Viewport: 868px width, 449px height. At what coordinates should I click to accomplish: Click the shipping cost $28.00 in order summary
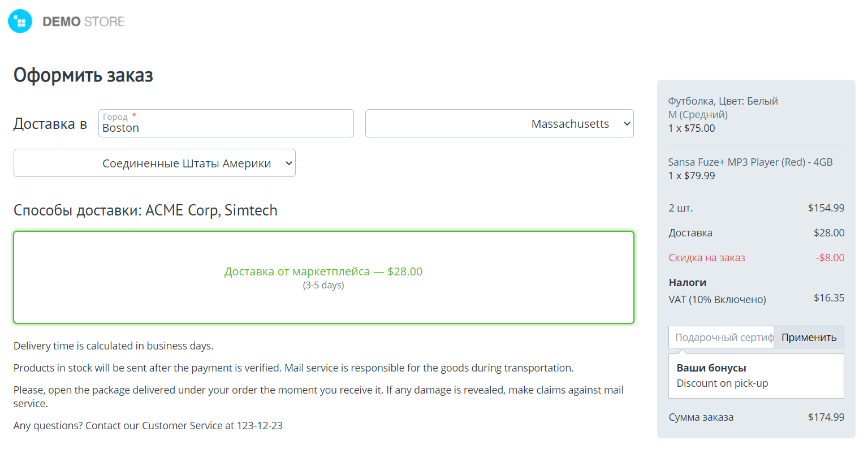point(828,233)
